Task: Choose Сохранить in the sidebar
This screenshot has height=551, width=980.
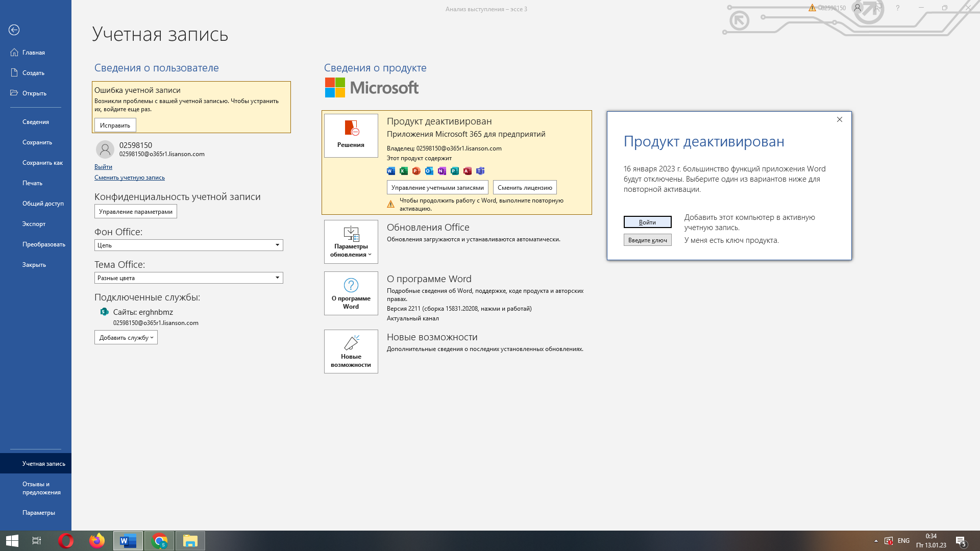Action: pos(36,142)
